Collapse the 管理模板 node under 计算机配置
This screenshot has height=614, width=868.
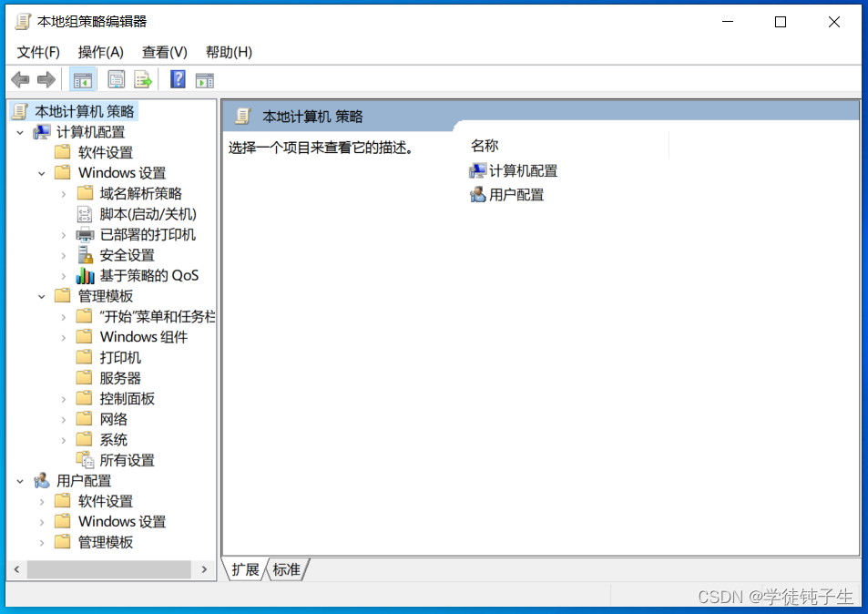(x=42, y=297)
